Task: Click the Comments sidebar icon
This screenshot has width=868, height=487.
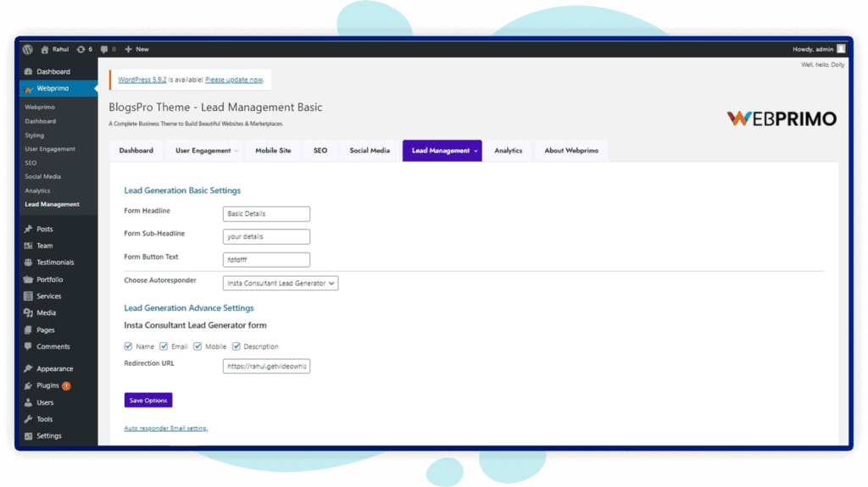Action: click(28, 346)
